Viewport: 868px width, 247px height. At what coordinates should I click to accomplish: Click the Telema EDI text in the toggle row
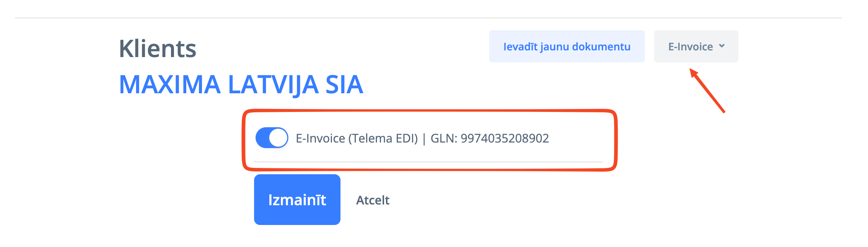[383, 138]
